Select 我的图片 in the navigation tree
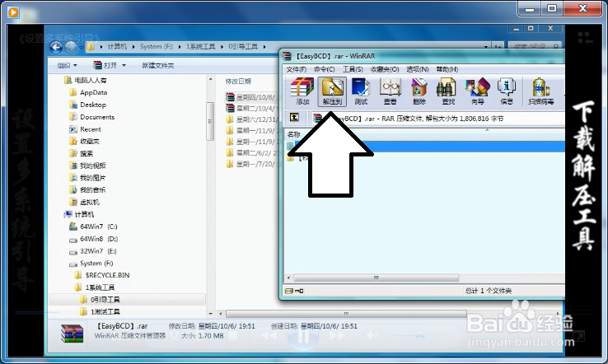 92,178
